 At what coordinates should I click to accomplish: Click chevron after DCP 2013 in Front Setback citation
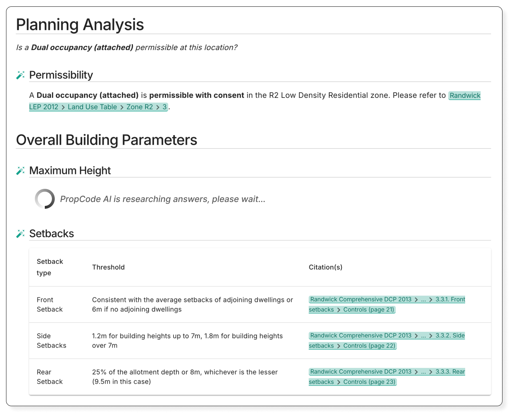[417, 299]
